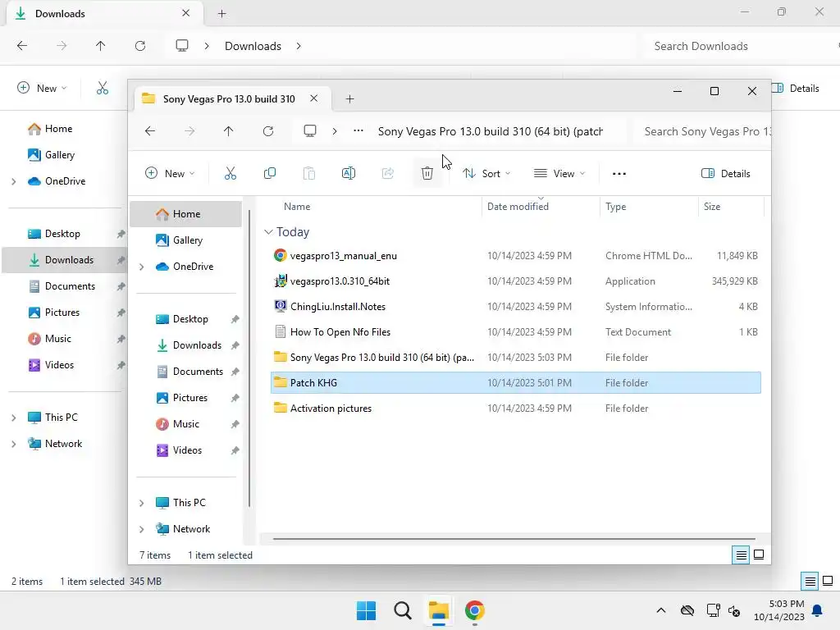Image resolution: width=840 pixels, height=630 pixels.
Task: Select vegaspro13_manual_enu file
Action: 515,256
